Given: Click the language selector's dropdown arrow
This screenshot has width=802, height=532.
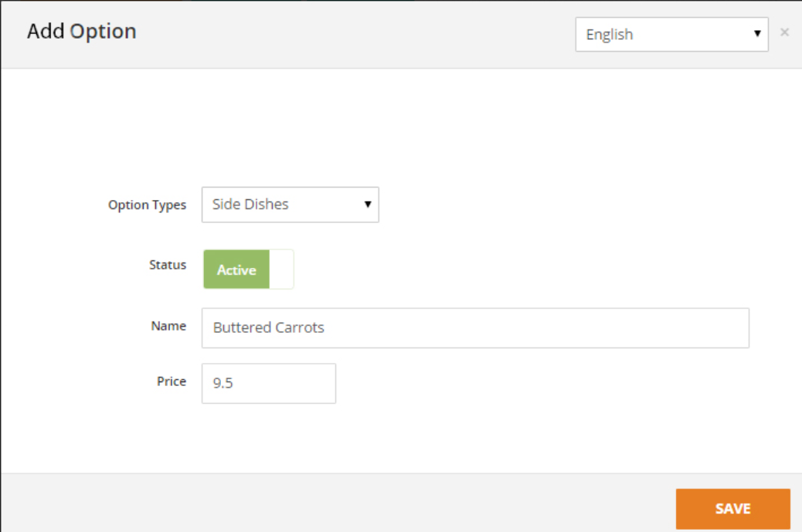Looking at the screenshot, I should tap(756, 35).
